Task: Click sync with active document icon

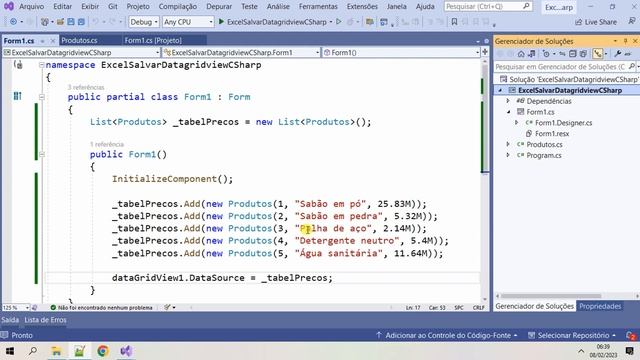Action: point(562,54)
